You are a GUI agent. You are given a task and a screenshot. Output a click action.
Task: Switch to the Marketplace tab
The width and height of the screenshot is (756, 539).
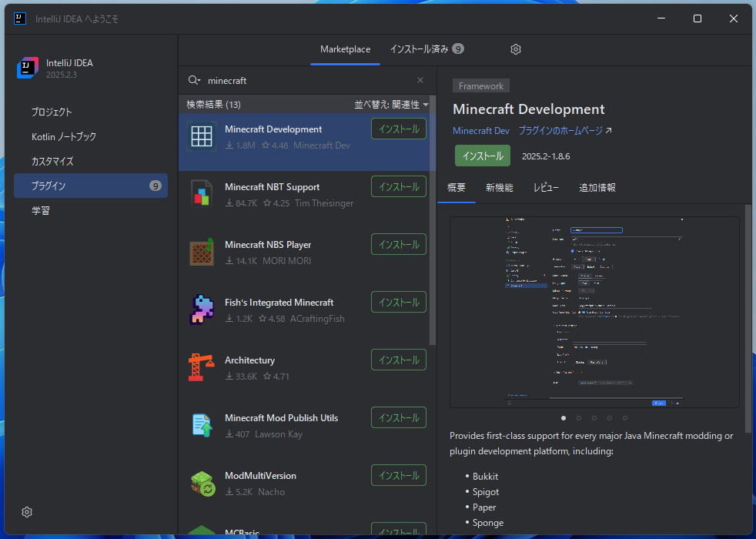tap(345, 49)
